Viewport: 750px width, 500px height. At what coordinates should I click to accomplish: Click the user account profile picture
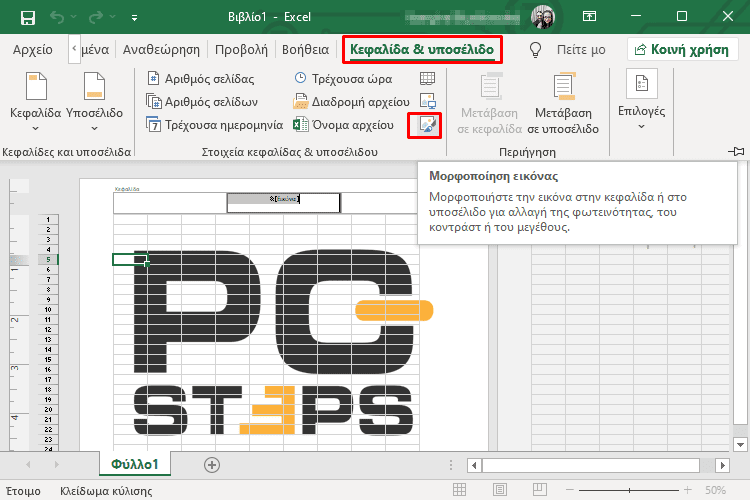(x=543, y=17)
